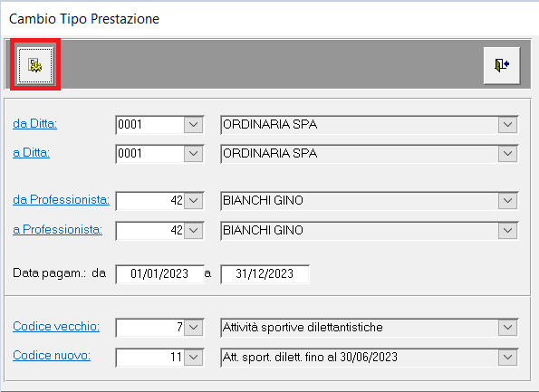
Task: Open the Codice vecchio link
Action: click(x=56, y=326)
